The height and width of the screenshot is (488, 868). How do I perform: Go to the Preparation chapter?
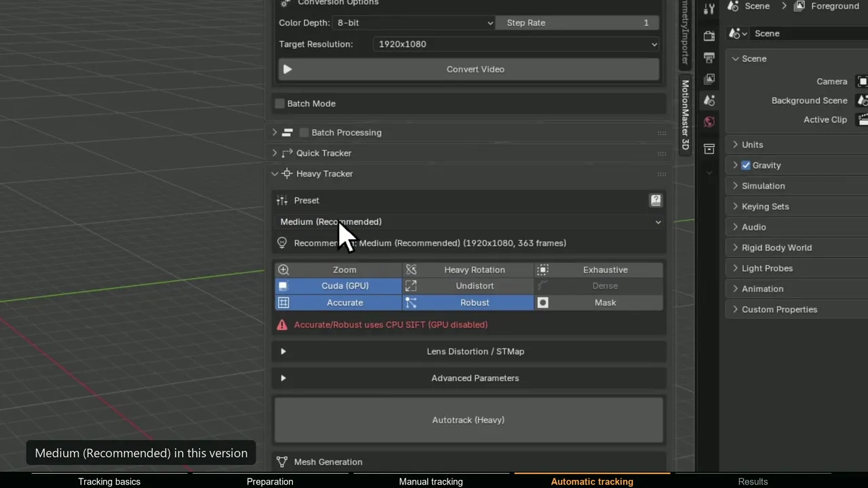click(x=270, y=482)
